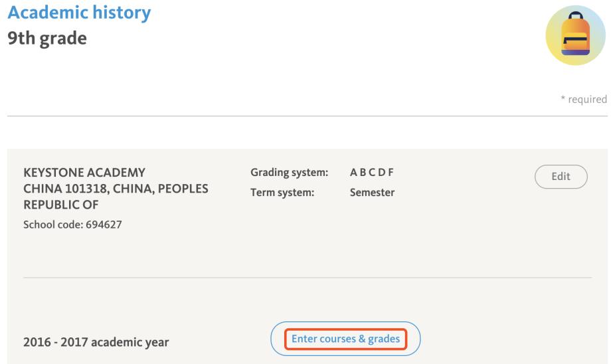The width and height of the screenshot is (611, 364).
Task: Click the Grading system label
Action: (x=289, y=173)
